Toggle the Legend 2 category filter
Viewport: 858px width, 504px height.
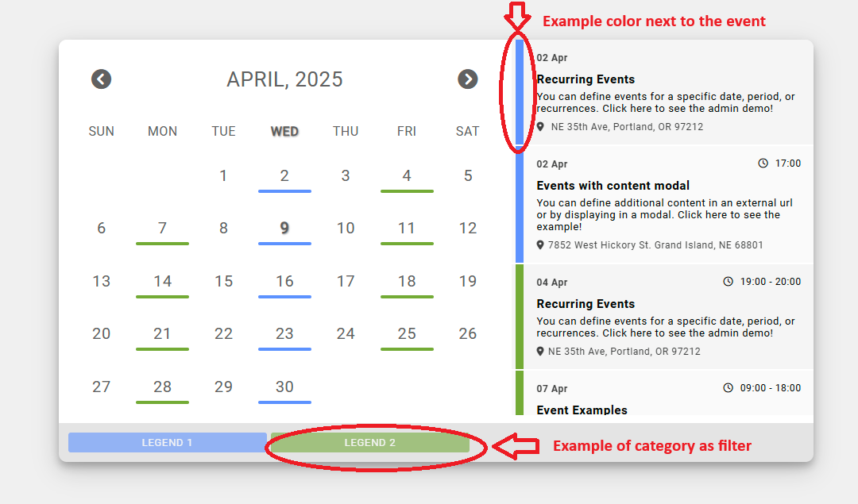pyautogui.click(x=369, y=442)
